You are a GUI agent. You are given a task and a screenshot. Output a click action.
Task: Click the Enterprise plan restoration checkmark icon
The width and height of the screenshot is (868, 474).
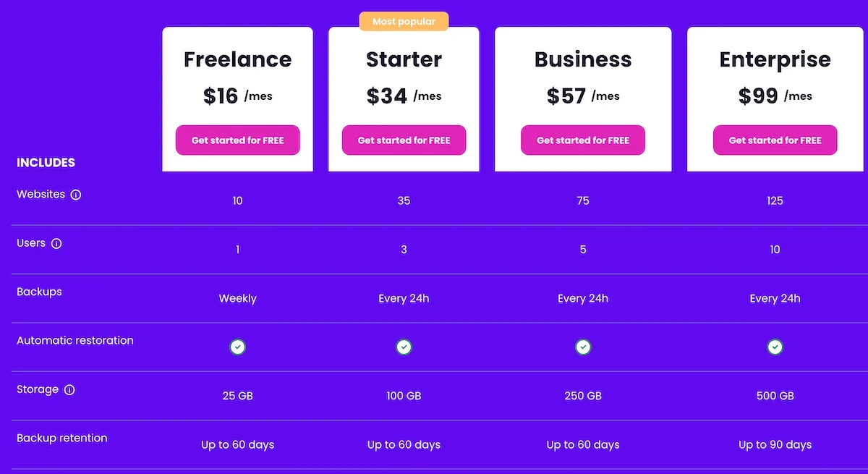coord(775,347)
